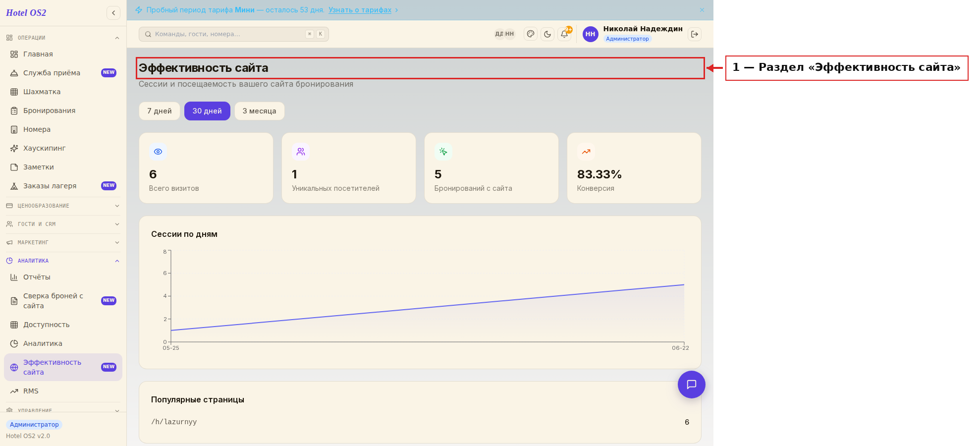Open the chat bubble floating button
Viewport: 980px width, 446px height.
691,385
